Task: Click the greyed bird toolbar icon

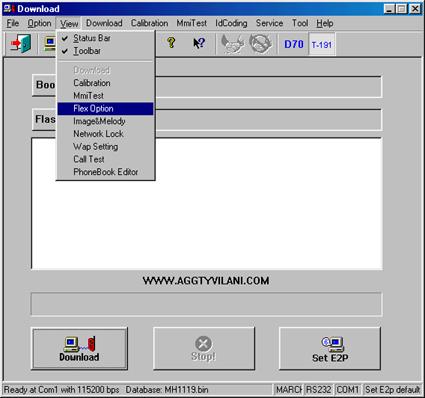Action: (x=233, y=44)
